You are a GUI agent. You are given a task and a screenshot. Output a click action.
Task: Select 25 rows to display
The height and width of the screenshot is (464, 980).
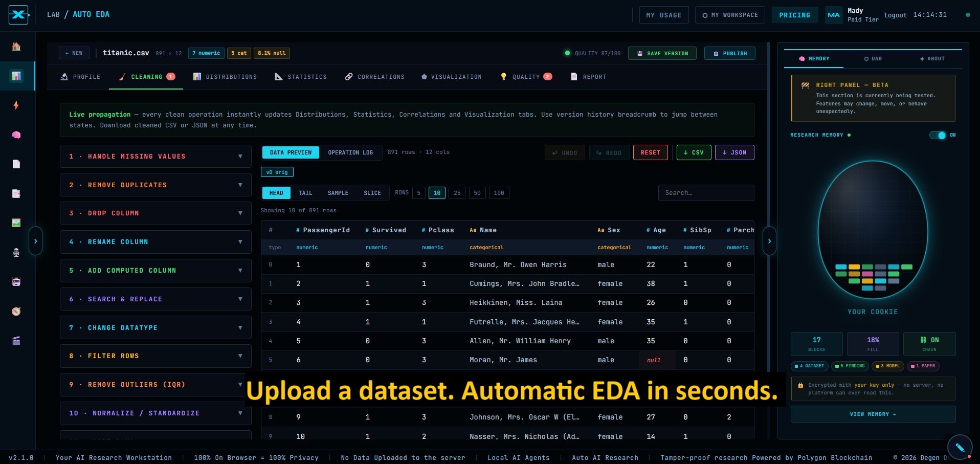click(457, 193)
